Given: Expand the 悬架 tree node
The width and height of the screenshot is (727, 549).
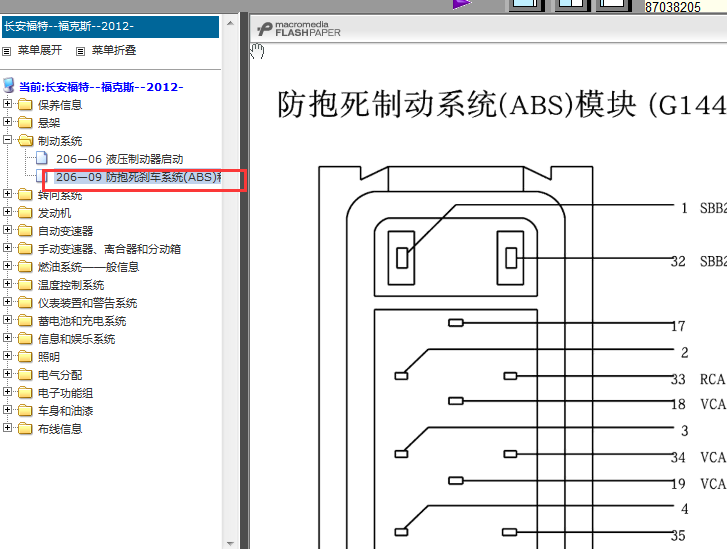Looking at the screenshot, I should coord(7,121).
